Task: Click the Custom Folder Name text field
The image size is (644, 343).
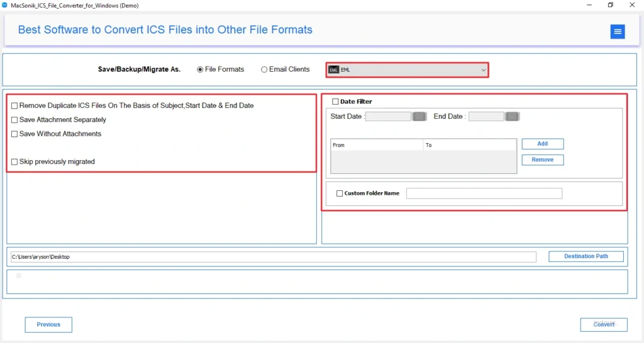Action: tap(484, 193)
